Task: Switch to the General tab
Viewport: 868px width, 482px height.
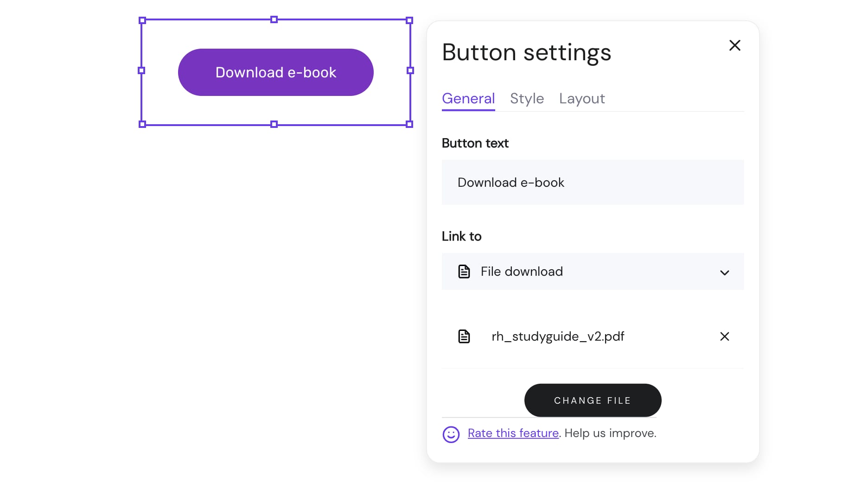Action: (x=468, y=99)
